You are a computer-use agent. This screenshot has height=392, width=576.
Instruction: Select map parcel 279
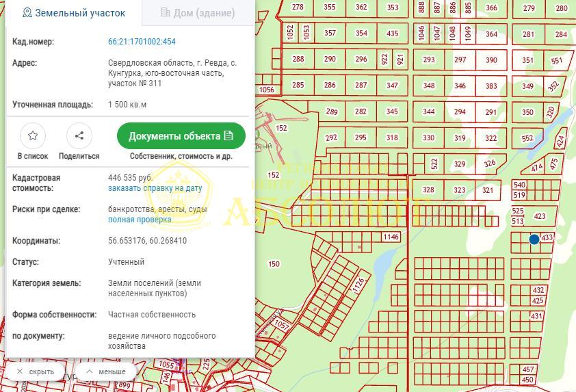[x=529, y=8]
